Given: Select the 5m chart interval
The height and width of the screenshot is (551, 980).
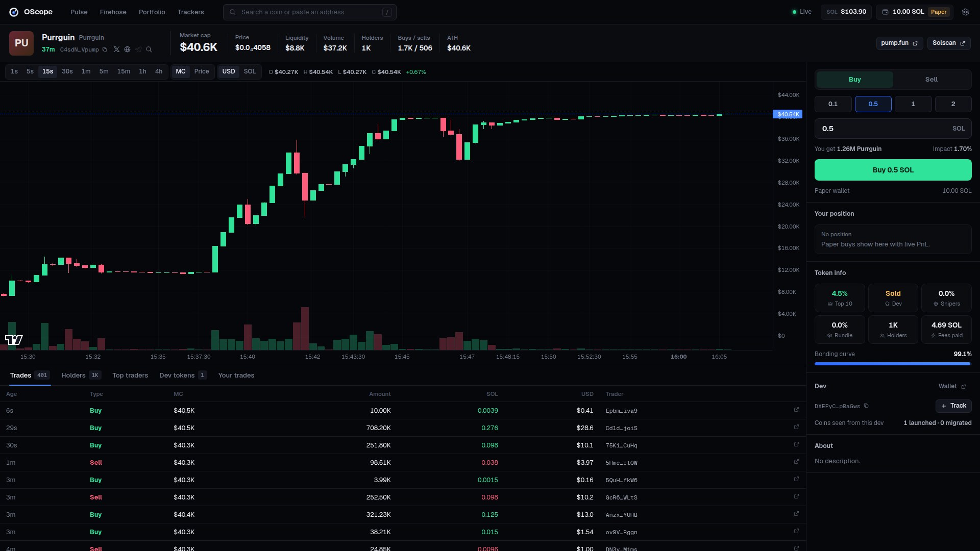Looking at the screenshot, I should [x=104, y=71].
